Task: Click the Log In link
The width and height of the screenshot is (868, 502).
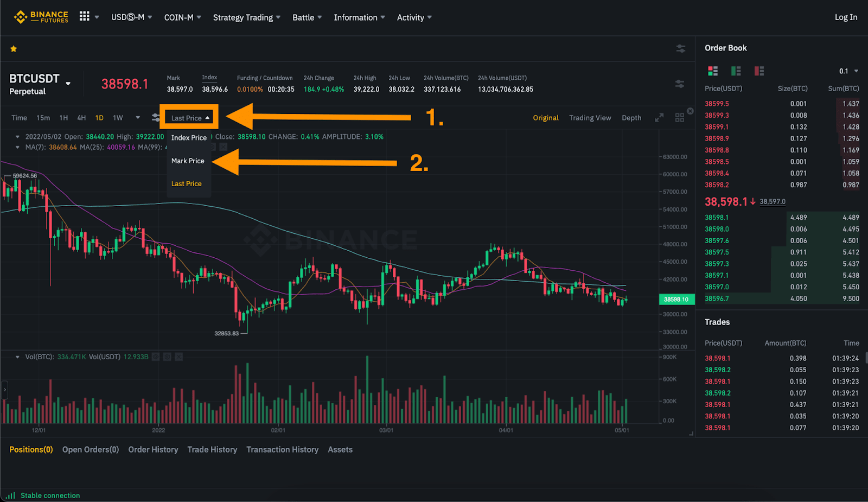Action: [846, 17]
